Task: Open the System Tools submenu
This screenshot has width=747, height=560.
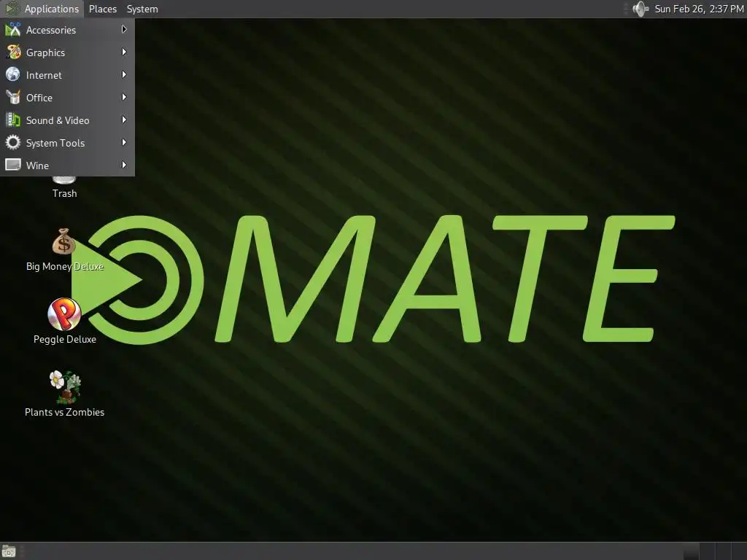Action: click(x=67, y=143)
